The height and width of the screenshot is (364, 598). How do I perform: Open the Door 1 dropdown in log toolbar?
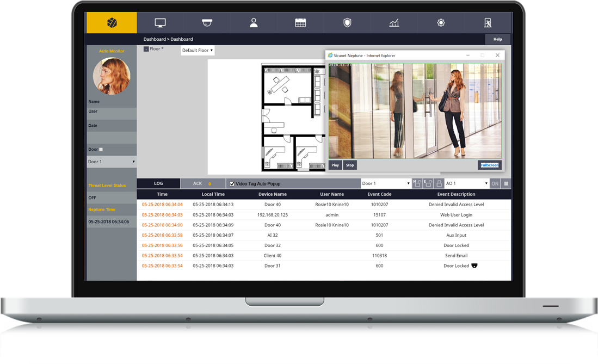point(386,183)
